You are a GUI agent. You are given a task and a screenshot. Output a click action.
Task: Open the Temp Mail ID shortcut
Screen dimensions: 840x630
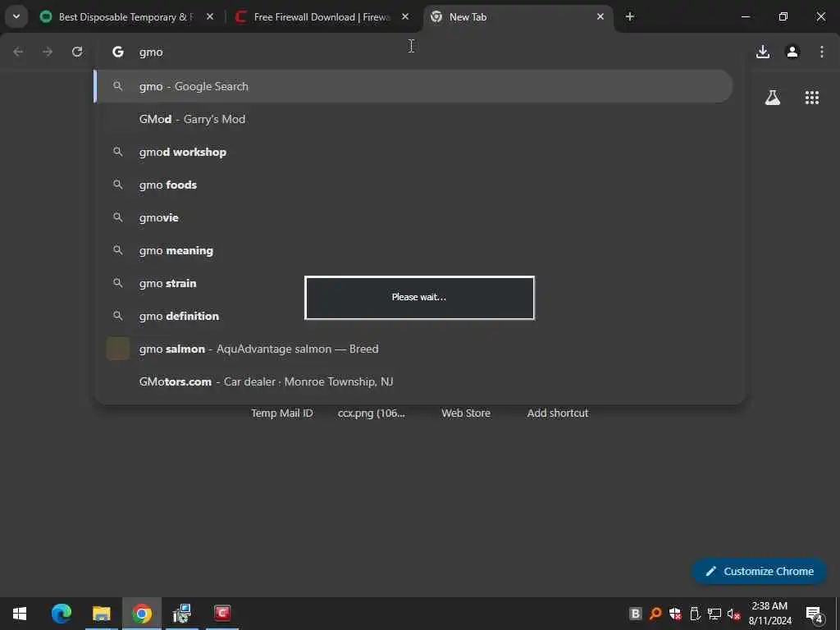pyautogui.click(x=282, y=413)
